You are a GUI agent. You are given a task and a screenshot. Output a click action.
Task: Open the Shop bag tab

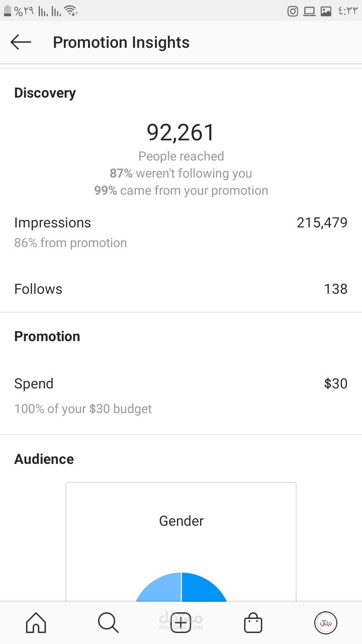pos(253,623)
